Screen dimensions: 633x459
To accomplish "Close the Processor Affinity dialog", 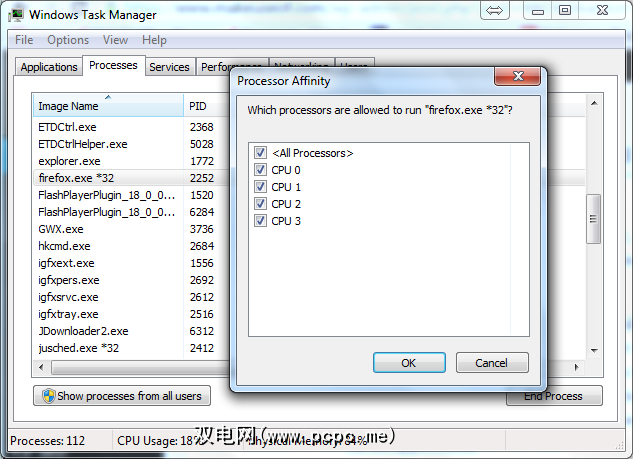I will (518, 76).
